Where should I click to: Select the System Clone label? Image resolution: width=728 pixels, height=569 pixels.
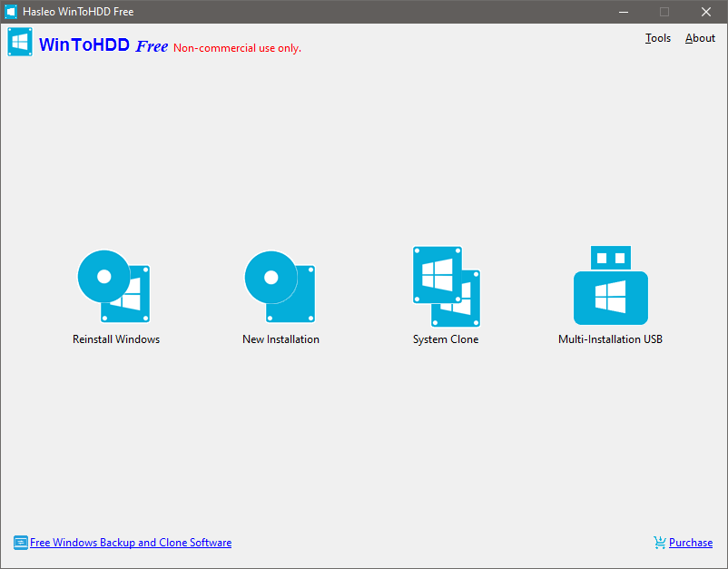click(x=446, y=339)
